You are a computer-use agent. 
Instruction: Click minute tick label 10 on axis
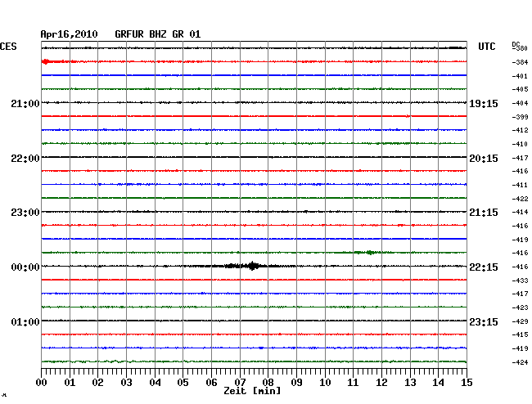point(325,383)
